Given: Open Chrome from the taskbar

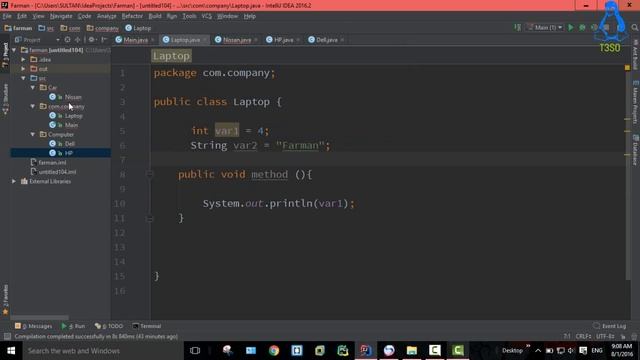Looking at the screenshot, I should (274, 351).
